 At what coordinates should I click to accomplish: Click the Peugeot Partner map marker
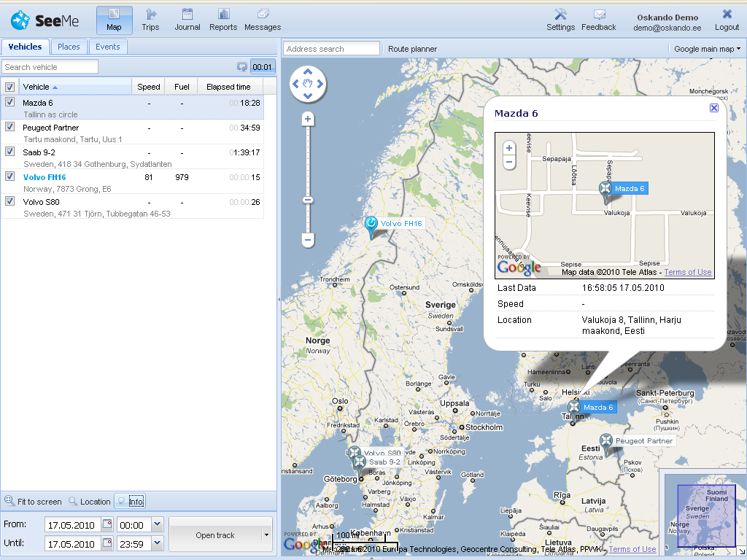point(605,444)
